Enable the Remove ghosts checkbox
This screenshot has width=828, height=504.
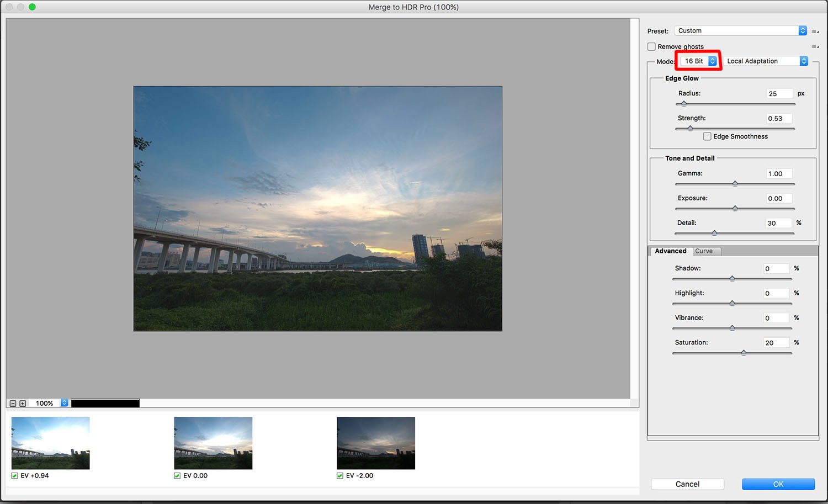(x=652, y=46)
